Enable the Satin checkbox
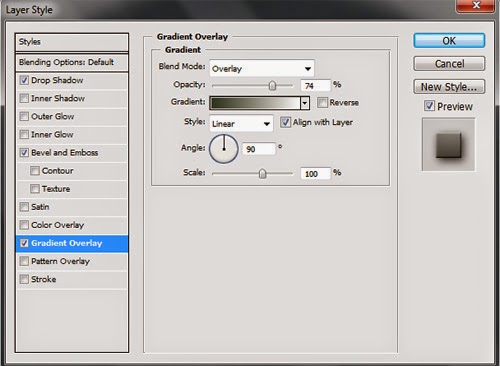Image resolution: width=500 pixels, height=366 pixels. click(x=24, y=207)
